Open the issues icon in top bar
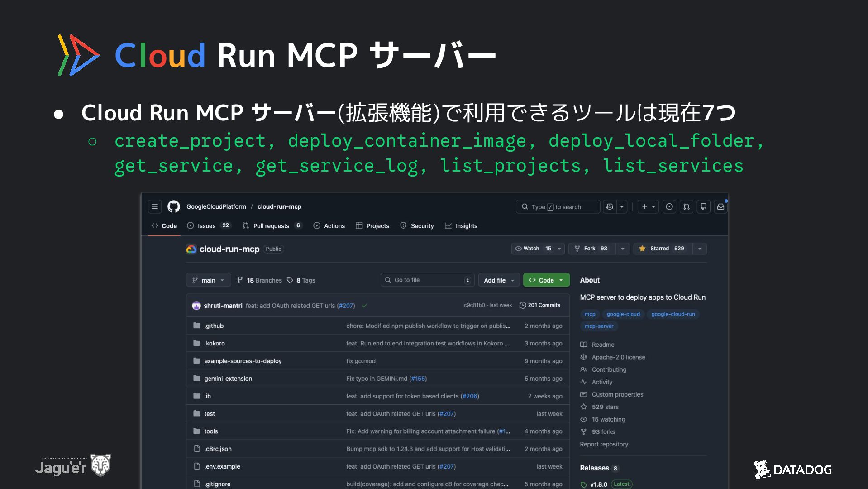Screen dimensions: 868x489 point(669,207)
